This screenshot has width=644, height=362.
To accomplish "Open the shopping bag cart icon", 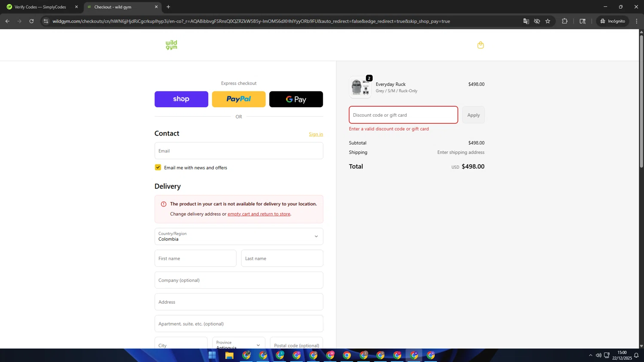I will click(480, 45).
